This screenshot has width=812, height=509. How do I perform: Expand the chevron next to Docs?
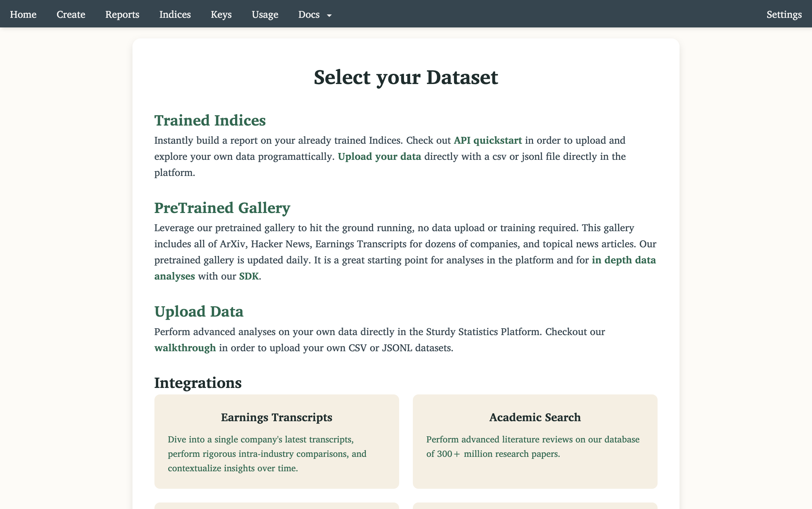[329, 15]
